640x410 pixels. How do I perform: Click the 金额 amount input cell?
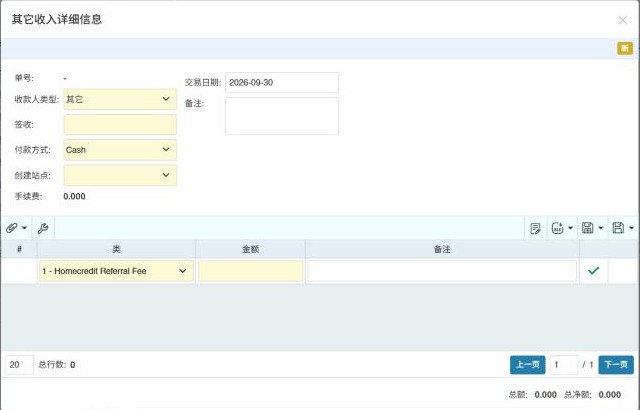251,271
